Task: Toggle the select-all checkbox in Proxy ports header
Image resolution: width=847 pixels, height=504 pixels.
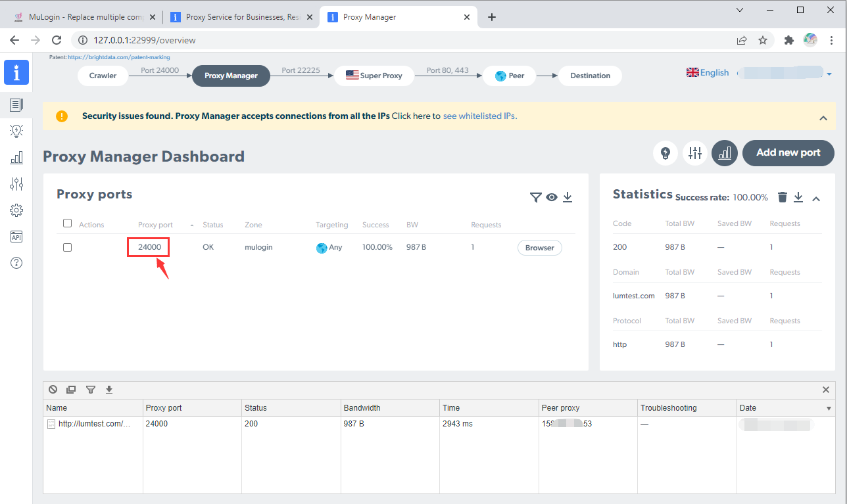Action: click(x=67, y=223)
